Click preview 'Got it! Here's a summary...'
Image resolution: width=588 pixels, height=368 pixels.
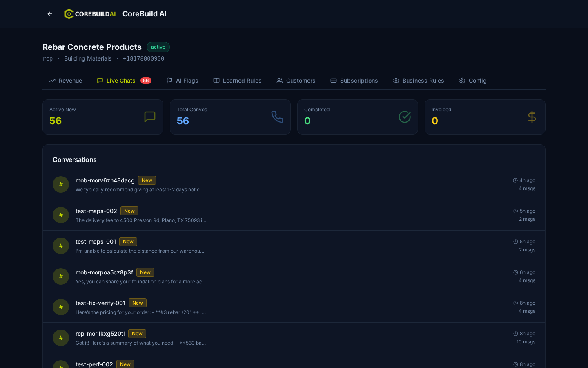[x=141, y=343]
